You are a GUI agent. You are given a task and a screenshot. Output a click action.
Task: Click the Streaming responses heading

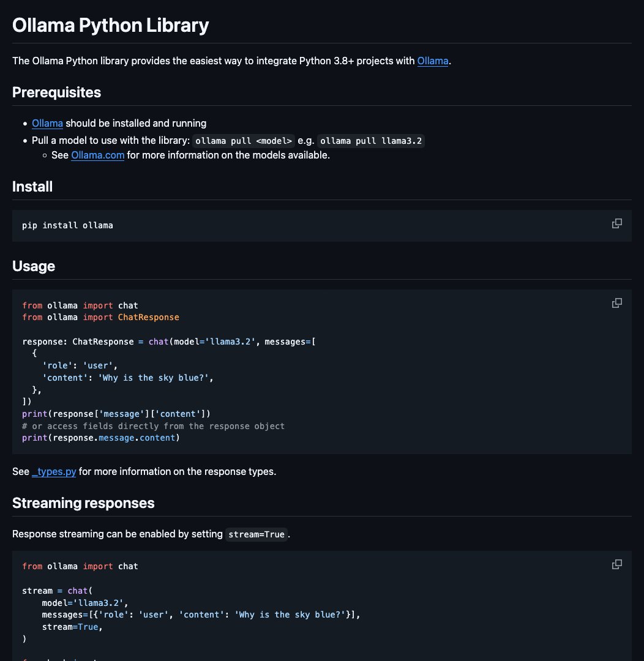click(83, 503)
